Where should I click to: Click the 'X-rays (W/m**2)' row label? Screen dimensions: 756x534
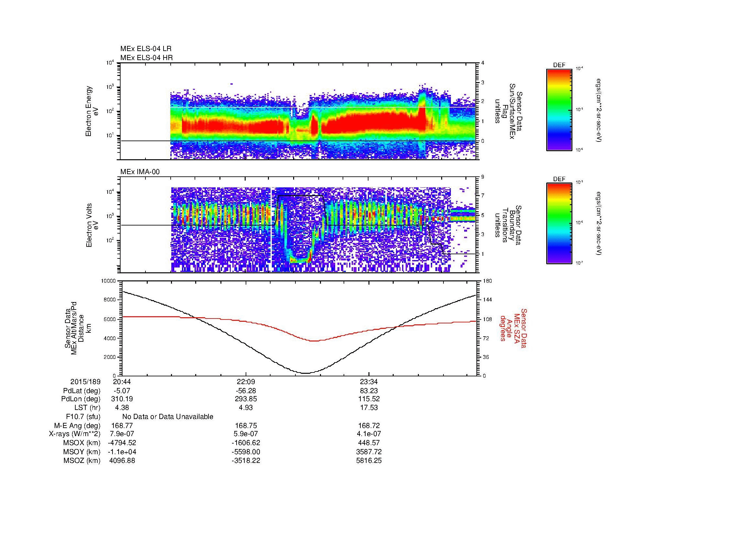pos(75,434)
